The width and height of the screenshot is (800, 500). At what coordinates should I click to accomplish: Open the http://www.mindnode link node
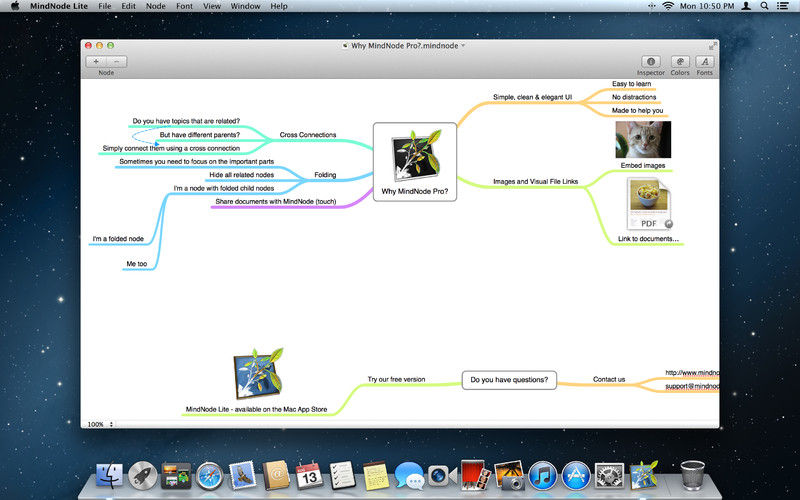[x=692, y=373]
